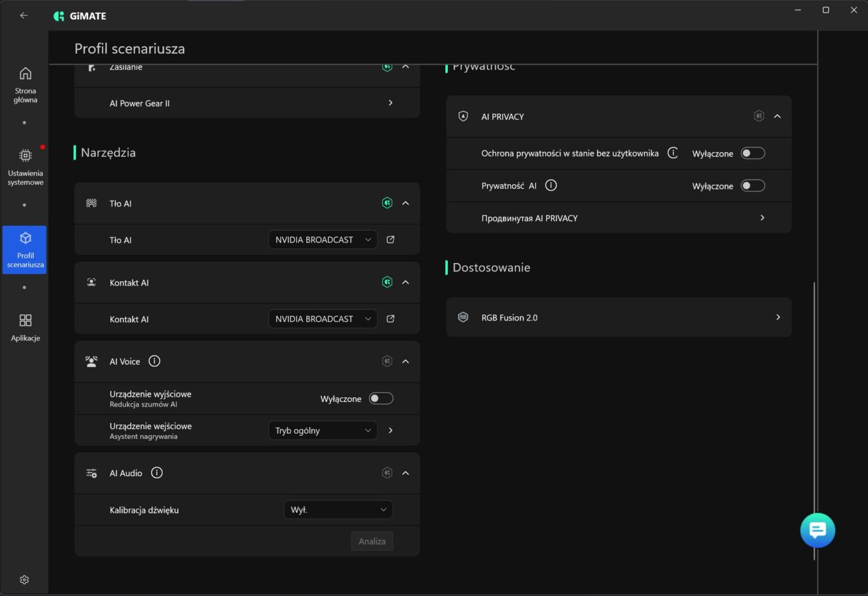The height and width of the screenshot is (596, 868).
Task: Open the Kalibracja dźwięku dropdown
Action: click(338, 510)
